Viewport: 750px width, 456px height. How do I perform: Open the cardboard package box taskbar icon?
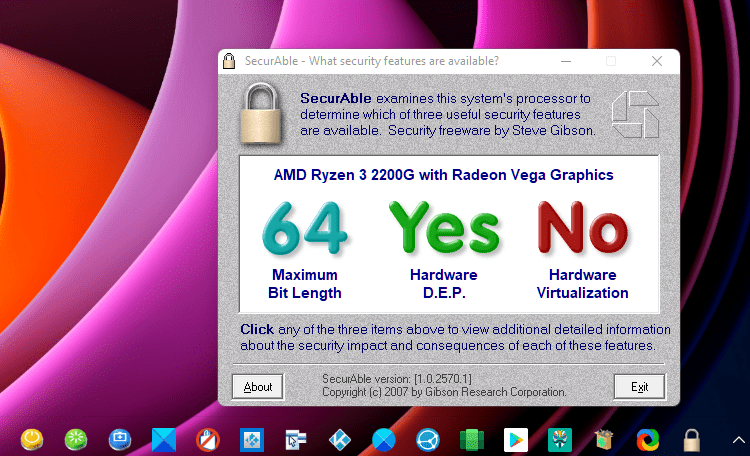coord(604,440)
